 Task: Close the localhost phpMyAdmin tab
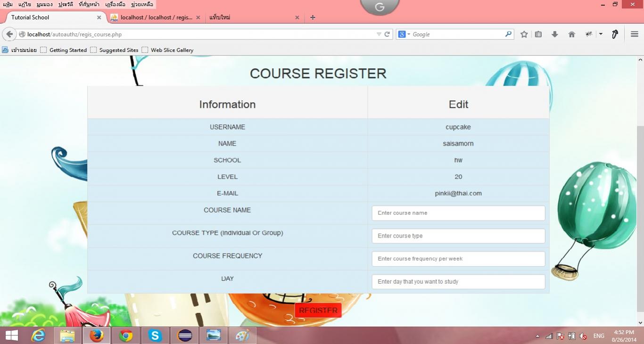198,17
